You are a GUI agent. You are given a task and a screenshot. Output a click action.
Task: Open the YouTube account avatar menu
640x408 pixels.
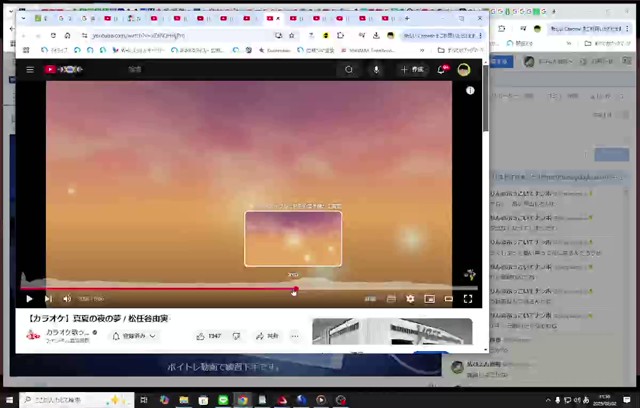(463, 70)
